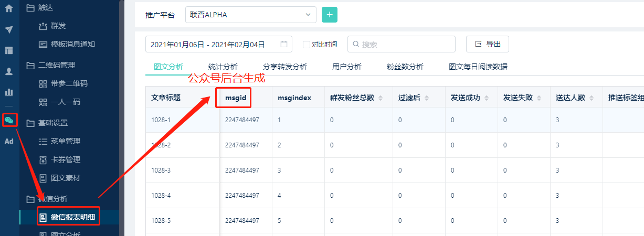Open the home icon in left rail
Viewport: 644px width, 236px height.
point(9,8)
